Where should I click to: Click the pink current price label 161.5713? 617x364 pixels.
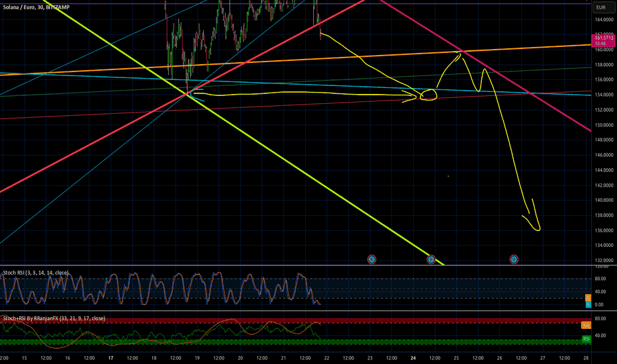click(x=604, y=40)
